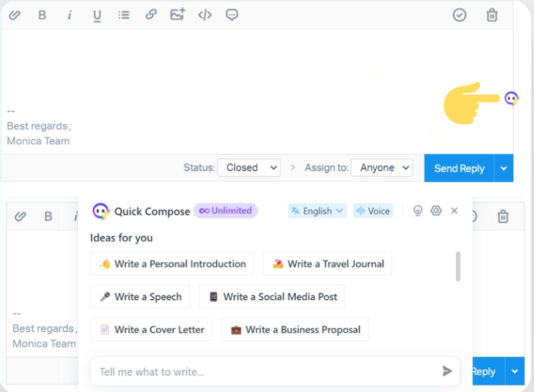The width and height of the screenshot is (534, 392).
Task: Insert image in top editor
Action: [x=178, y=14]
